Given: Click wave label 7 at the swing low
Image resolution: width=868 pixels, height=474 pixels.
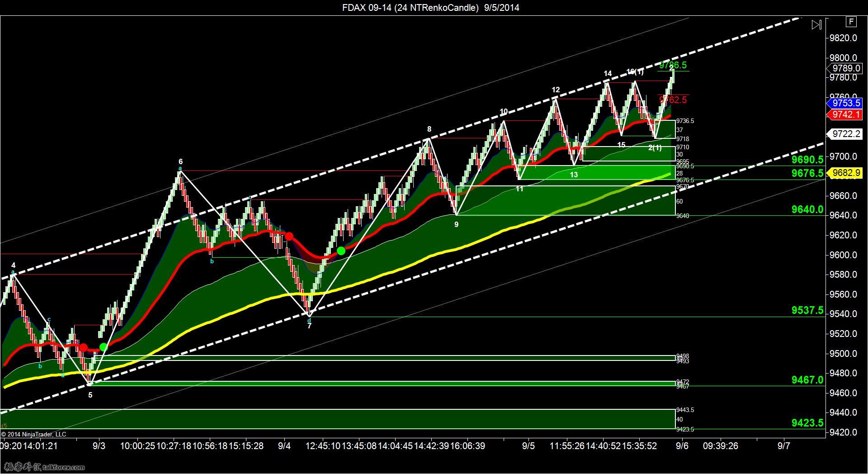Looking at the screenshot, I should (x=309, y=326).
